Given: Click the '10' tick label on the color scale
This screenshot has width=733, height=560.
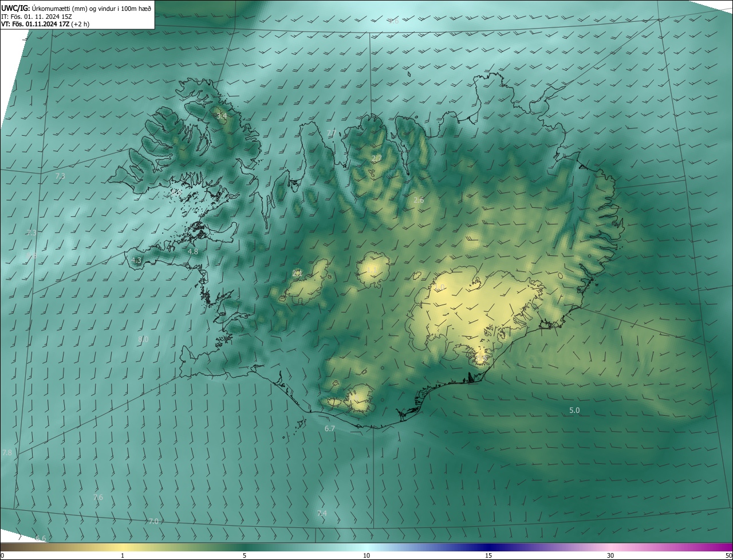Looking at the screenshot, I should 366,555.
